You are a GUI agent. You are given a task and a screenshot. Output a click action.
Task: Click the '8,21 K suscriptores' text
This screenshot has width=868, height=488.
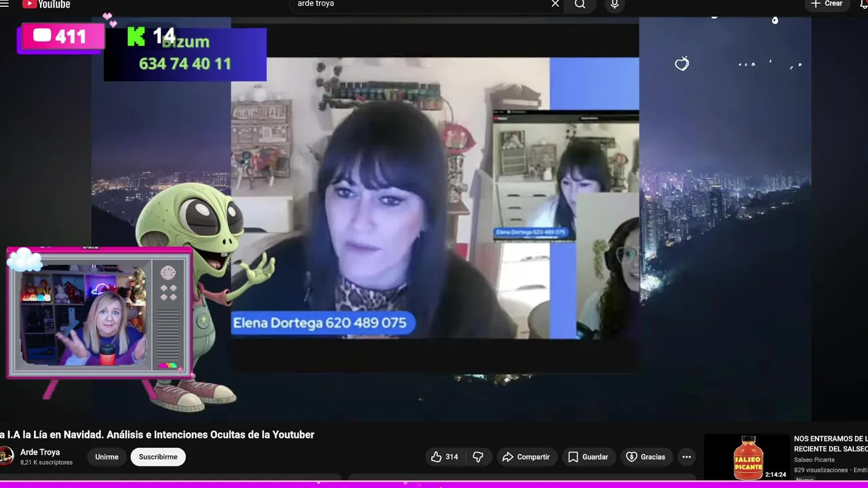(x=46, y=463)
